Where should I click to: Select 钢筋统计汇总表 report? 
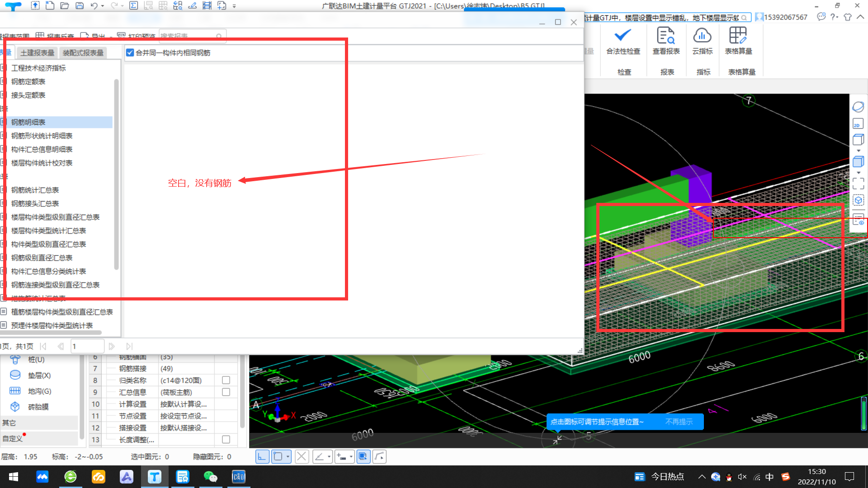tap(35, 190)
